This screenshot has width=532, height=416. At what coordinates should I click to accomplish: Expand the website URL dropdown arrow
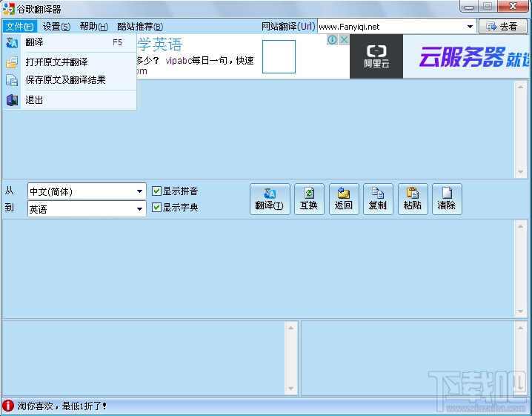tap(470, 27)
